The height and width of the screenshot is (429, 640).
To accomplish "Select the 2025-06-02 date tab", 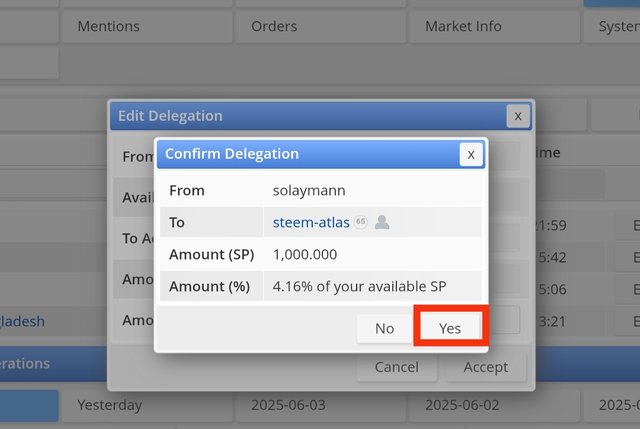I will [x=494, y=405].
